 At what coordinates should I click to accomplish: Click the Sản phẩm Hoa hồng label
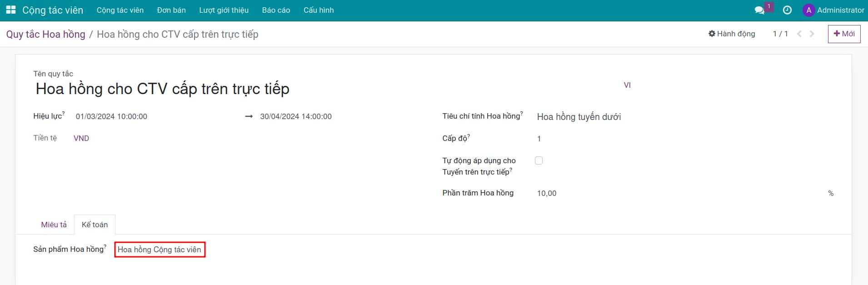point(69,249)
